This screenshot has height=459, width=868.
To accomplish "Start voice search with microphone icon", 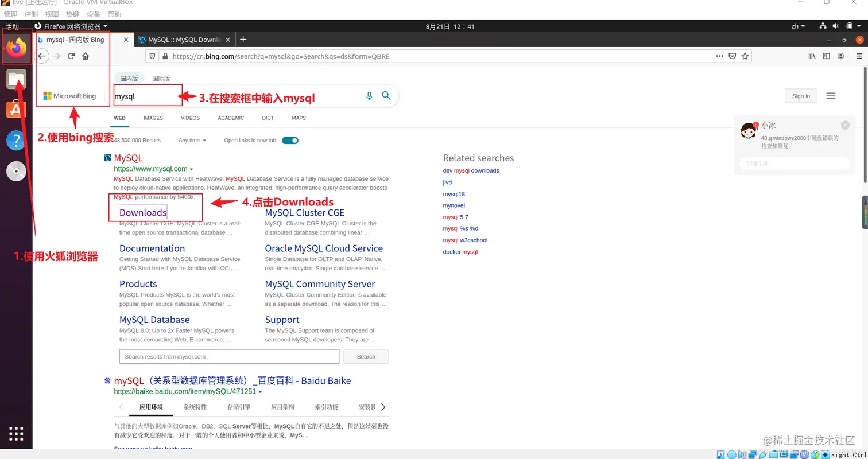I will (369, 96).
